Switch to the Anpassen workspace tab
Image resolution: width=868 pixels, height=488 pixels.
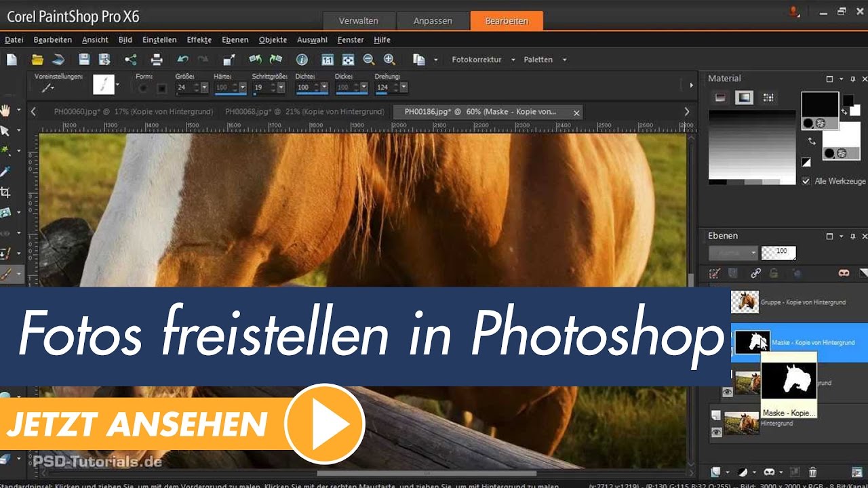pos(433,21)
